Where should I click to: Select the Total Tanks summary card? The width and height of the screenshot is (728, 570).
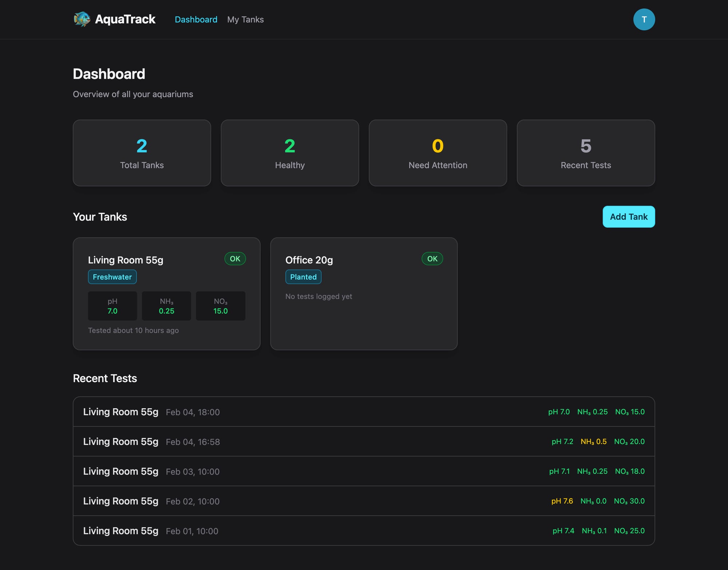(x=142, y=153)
